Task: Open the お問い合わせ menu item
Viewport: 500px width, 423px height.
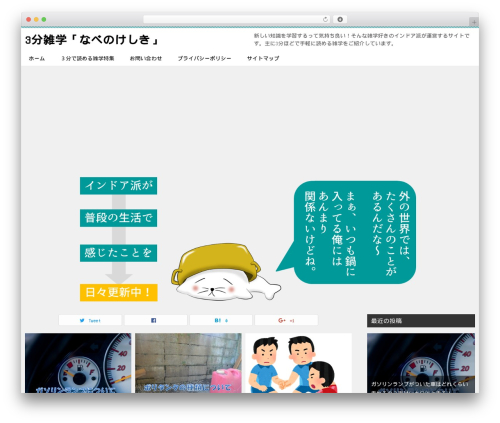Action: tap(146, 58)
